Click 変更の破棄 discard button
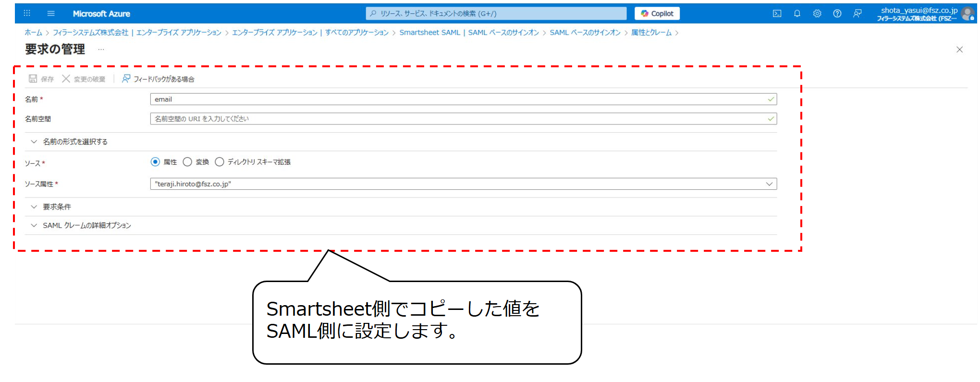980x382 pixels. click(x=84, y=79)
